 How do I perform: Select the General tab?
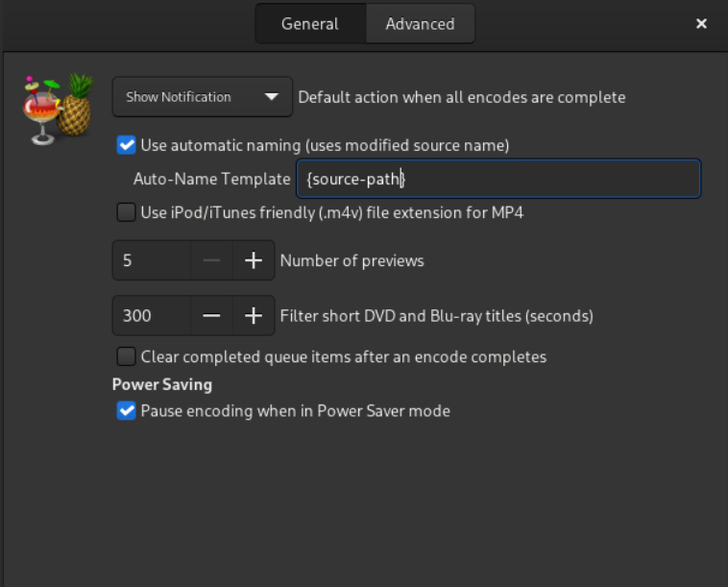point(310,24)
